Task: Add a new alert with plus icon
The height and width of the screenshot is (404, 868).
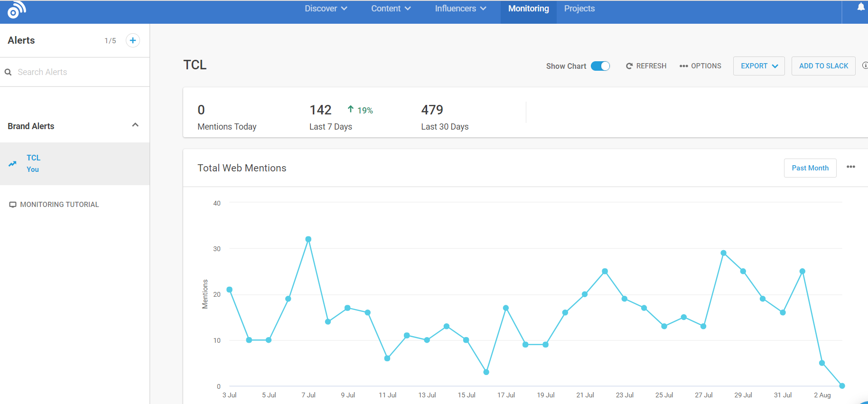Action: pyautogui.click(x=133, y=40)
